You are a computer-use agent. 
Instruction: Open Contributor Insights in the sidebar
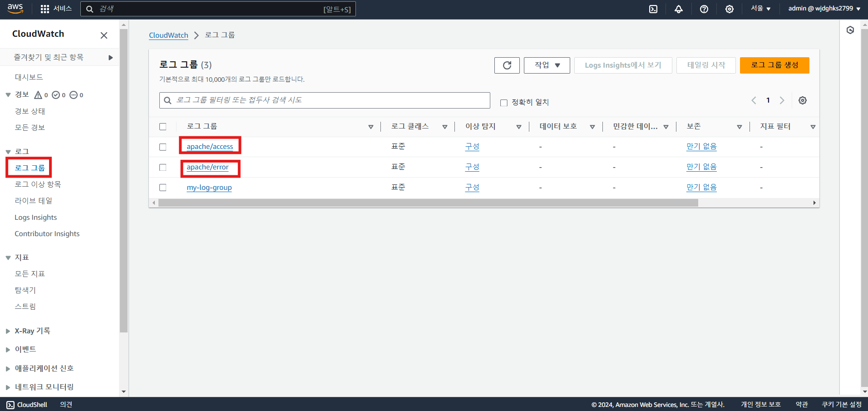coord(47,234)
